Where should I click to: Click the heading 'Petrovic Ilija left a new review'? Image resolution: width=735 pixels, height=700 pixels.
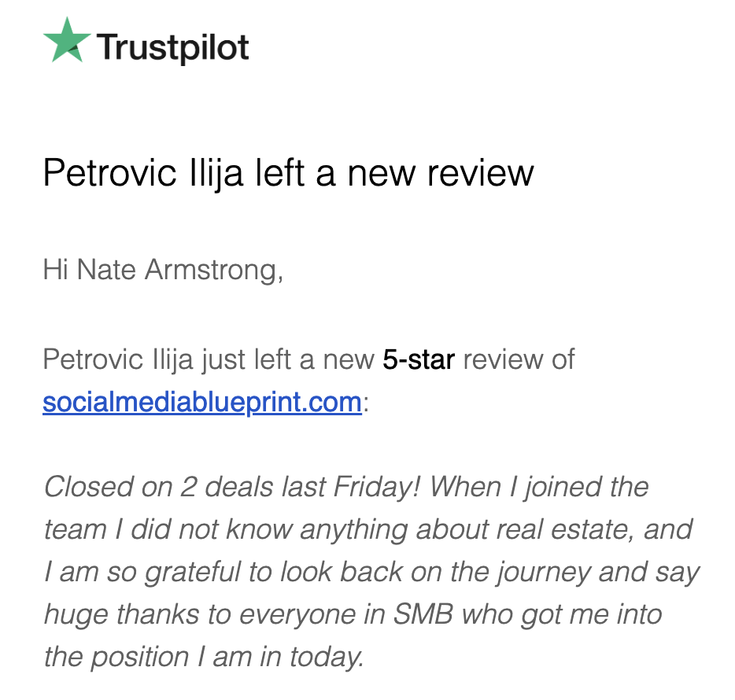coord(288,174)
